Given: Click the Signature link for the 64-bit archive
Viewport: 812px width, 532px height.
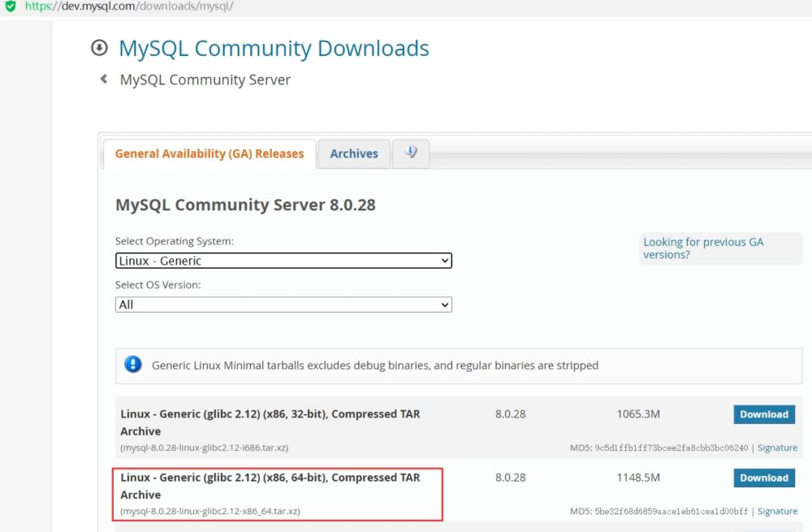Looking at the screenshot, I should pyautogui.click(x=777, y=511).
